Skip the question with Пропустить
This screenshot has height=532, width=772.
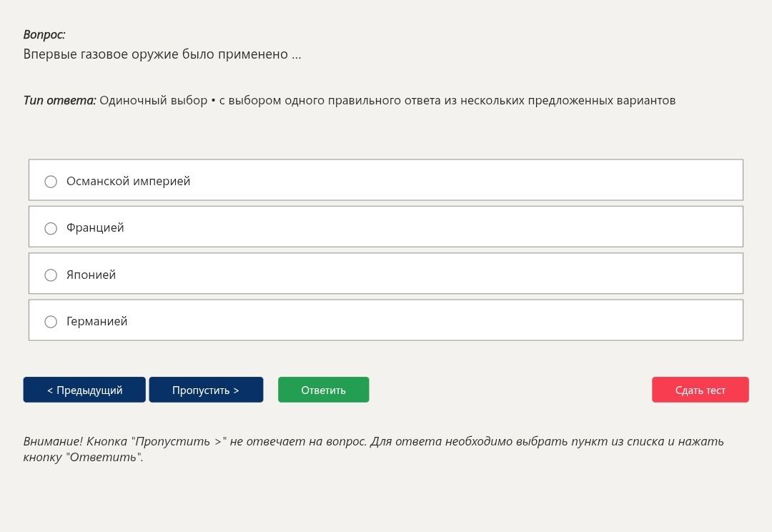[206, 390]
